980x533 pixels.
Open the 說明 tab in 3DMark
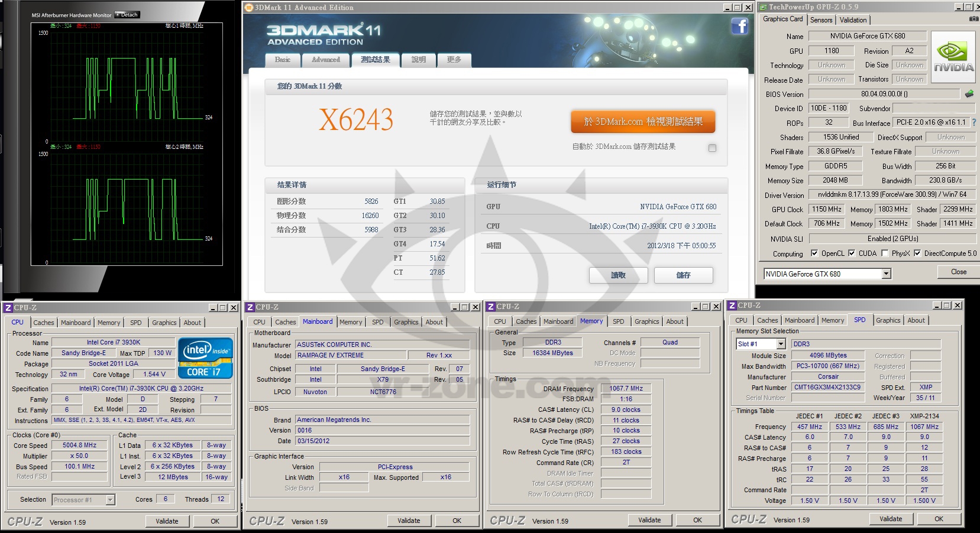pos(419,60)
